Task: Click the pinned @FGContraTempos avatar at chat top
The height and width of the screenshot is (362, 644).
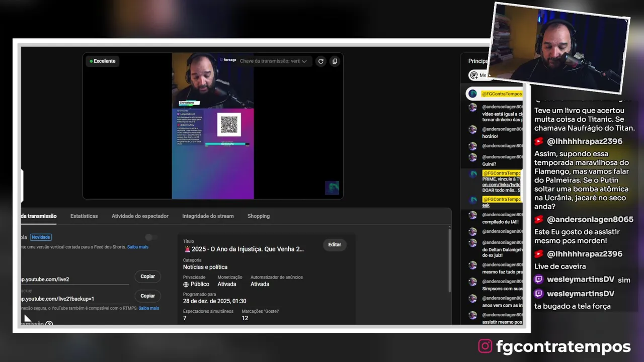Action: (x=472, y=94)
